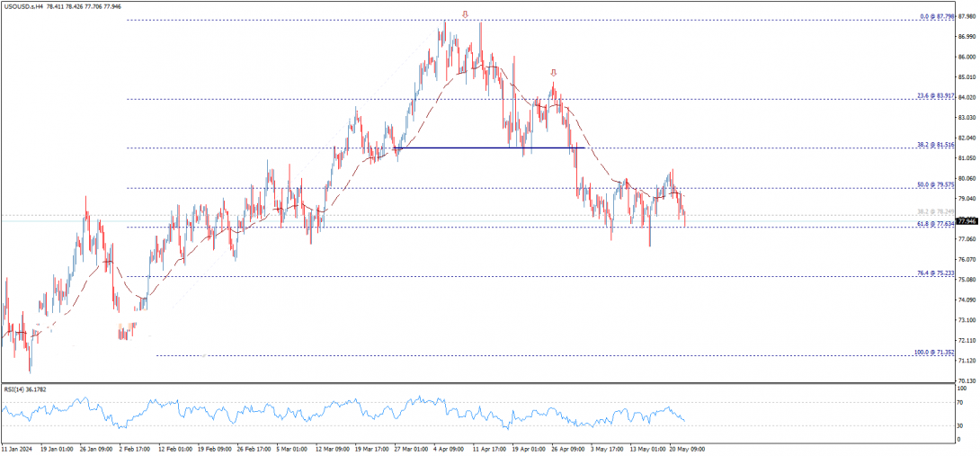This screenshot has height=456, width=980.
Task: Click the RSI(14) 36.1782 indicator label
Action: pos(26,389)
